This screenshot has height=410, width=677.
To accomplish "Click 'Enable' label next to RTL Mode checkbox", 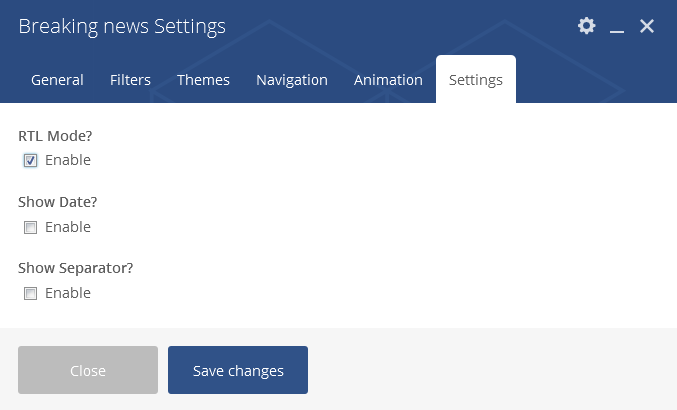I will tap(68, 160).
